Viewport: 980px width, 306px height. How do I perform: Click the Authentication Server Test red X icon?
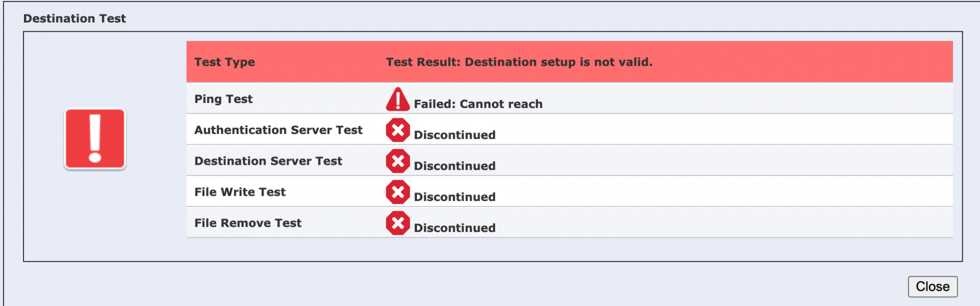click(x=398, y=130)
